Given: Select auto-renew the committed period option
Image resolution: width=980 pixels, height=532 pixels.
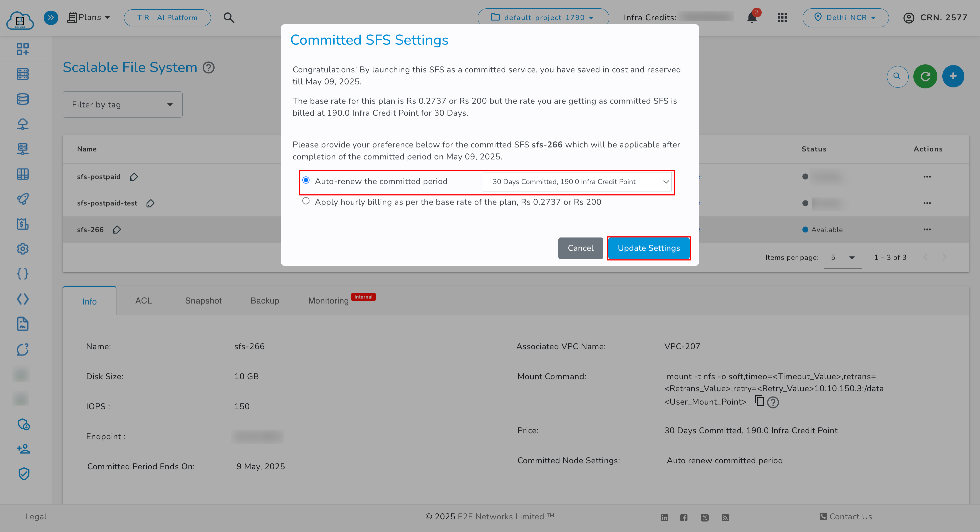Looking at the screenshot, I should pyautogui.click(x=306, y=181).
